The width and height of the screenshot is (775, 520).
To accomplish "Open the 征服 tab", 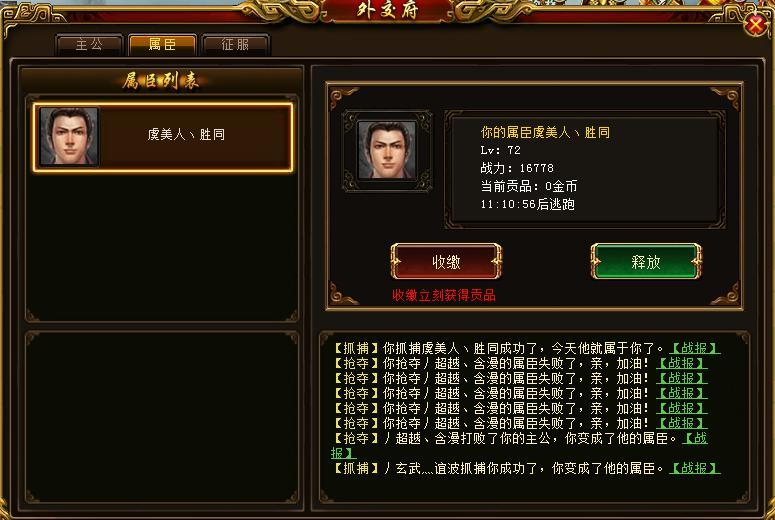I will pos(235,45).
